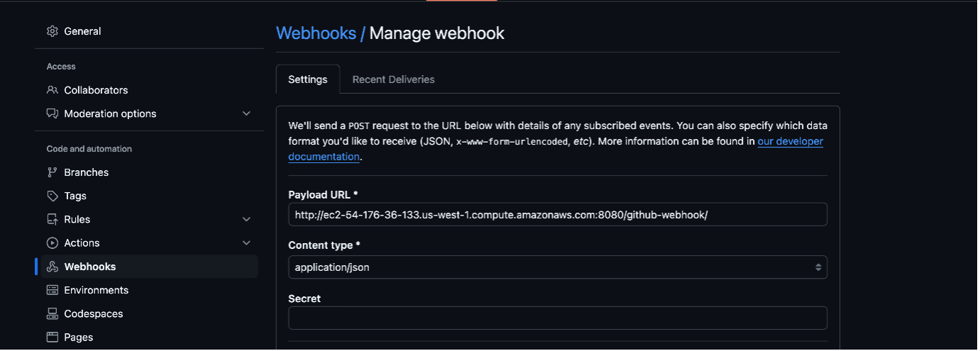This screenshot has width=980, height=351.
Task: Click the Branches git-branch icon
Action: pos(52,172)
